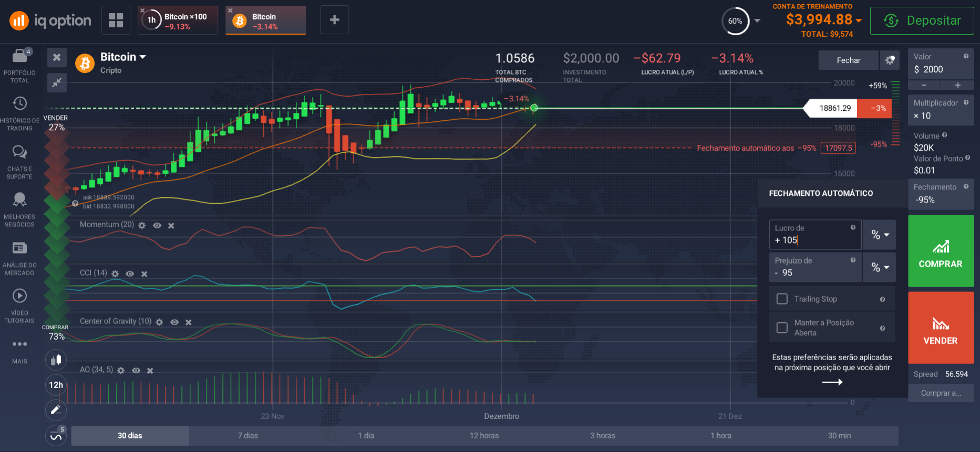Open the Comprar a... pending order selector
This screenshot has height=452, width=980.
(x=941, y=393)
